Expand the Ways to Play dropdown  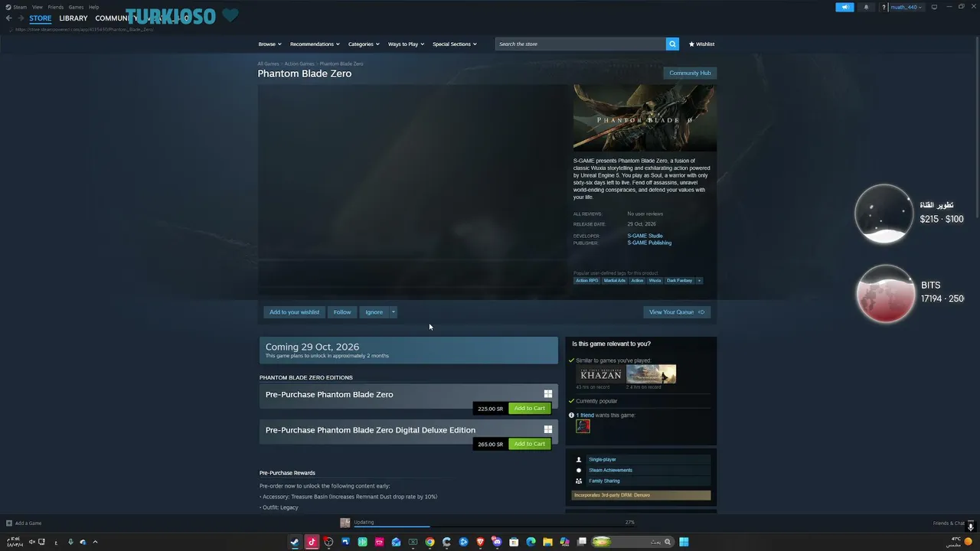[406, 44]
